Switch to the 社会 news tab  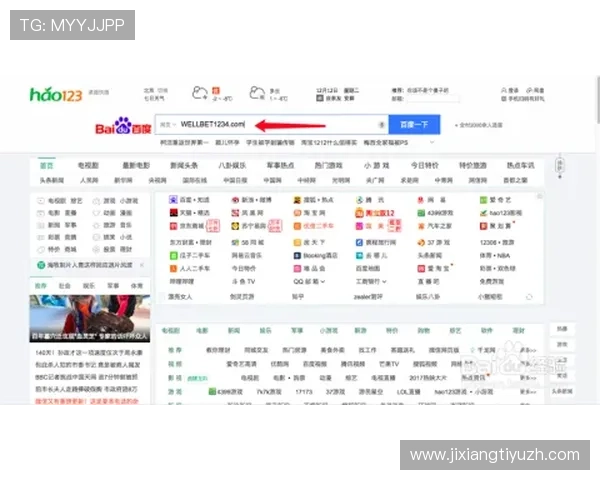[65, 286]
